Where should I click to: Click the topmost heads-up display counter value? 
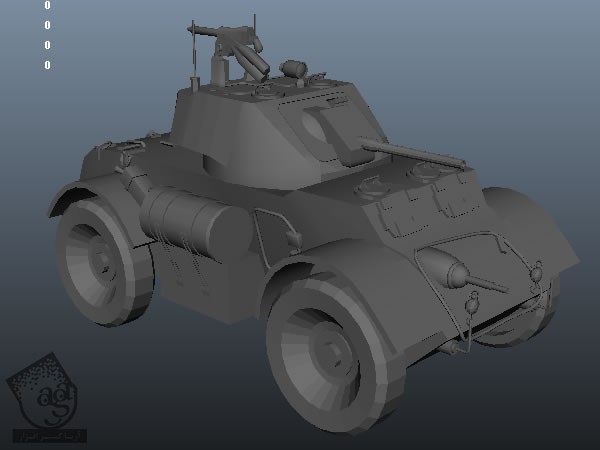pos(47,5)
